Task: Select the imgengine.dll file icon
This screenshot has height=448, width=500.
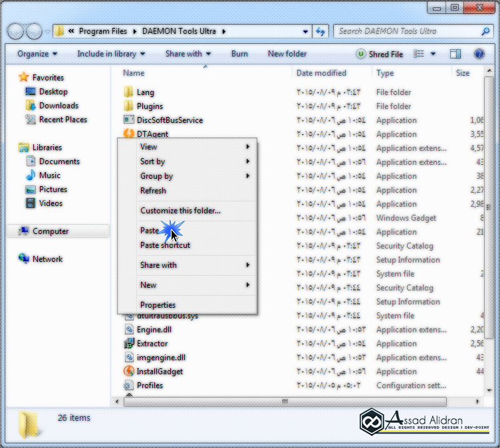Action: coord(129,358)
